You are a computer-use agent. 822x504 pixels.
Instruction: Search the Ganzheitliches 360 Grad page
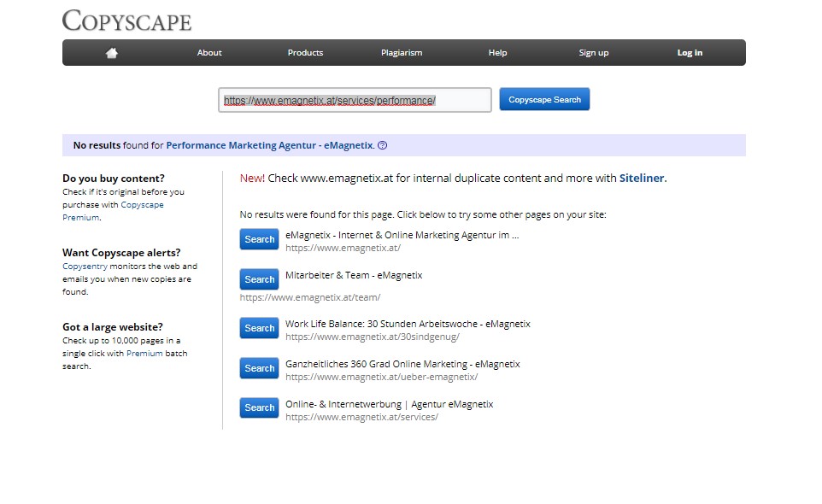[260, 368]
